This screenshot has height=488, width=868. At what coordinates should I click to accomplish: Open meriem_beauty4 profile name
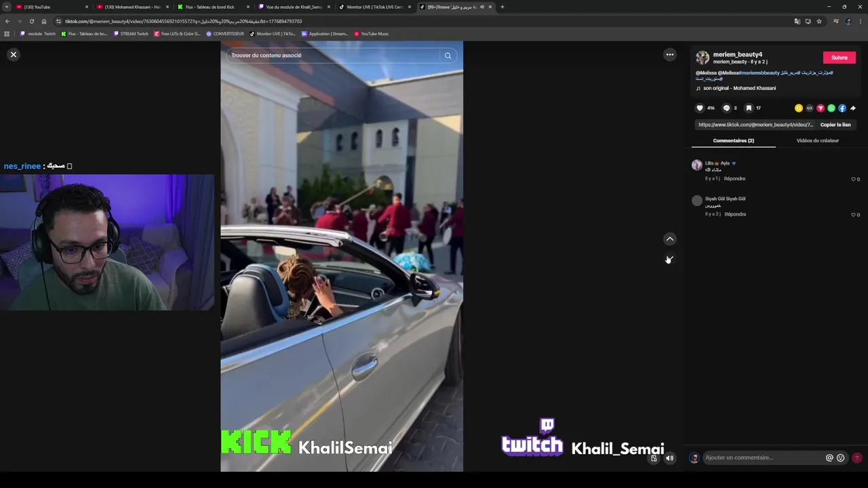[x=738, y=54]
